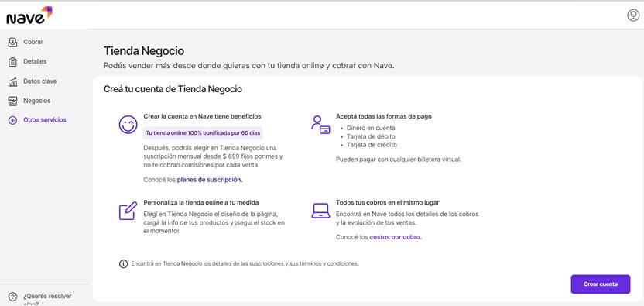Click Crear la cuenta en Nave tiene beneficios
644x306 pixels.
tap(202, 116)
